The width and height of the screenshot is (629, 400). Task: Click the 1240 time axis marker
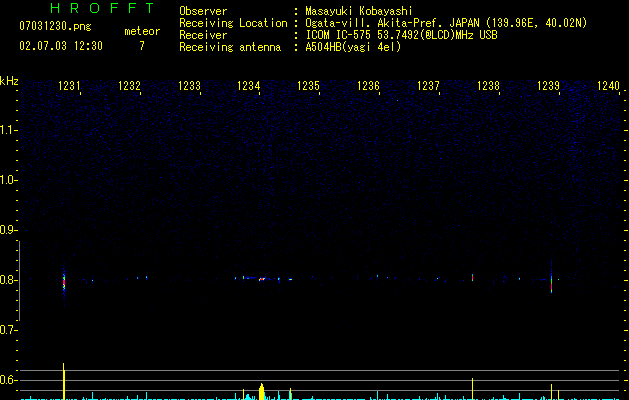[608, 86]
